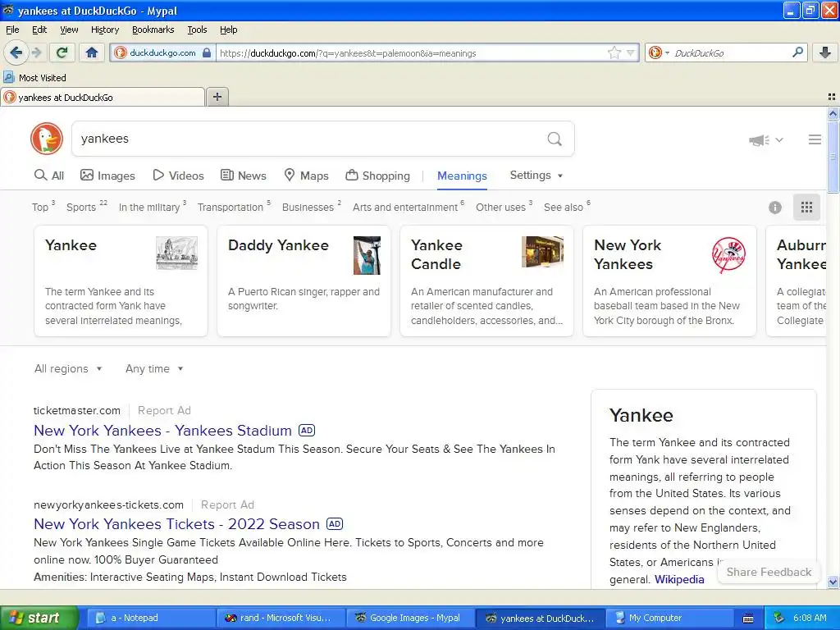Switch to the Images search tab
The width and height of the screenshot is (840, 630).
pyautogui.click(x=107, y=176)
